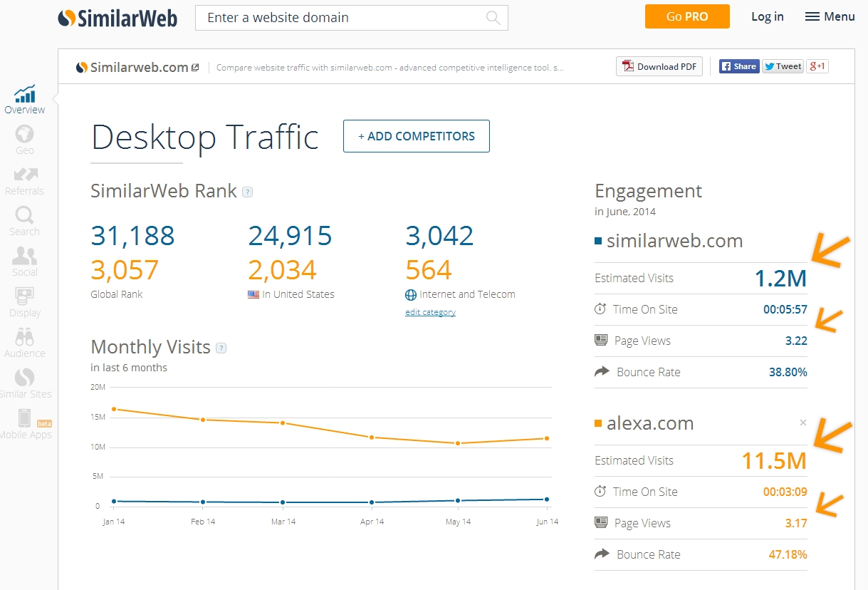Click the search magnifier icon
Screen dimensions: 868x590
coord(493,18)
